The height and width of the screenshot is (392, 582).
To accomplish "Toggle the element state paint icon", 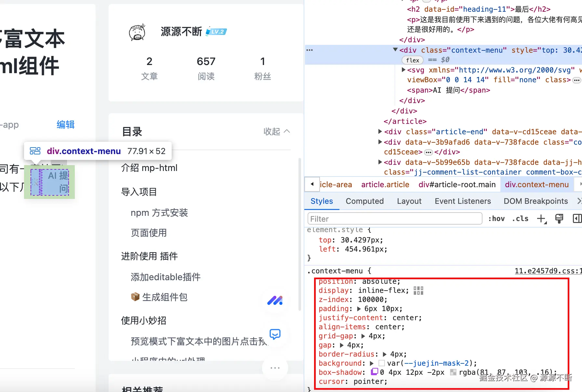I will click(x=559, y=219).
